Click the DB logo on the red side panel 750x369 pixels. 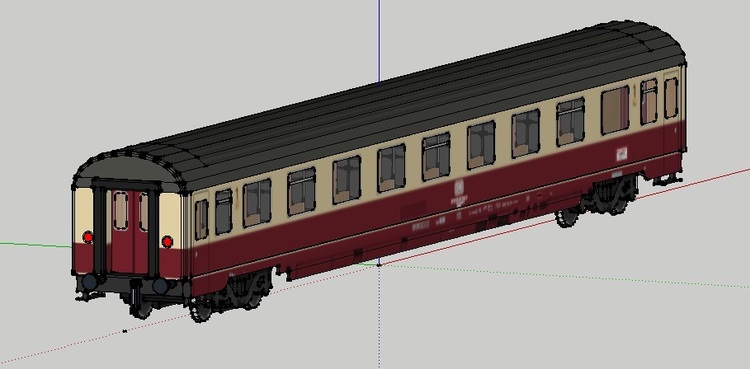(458, 187)
